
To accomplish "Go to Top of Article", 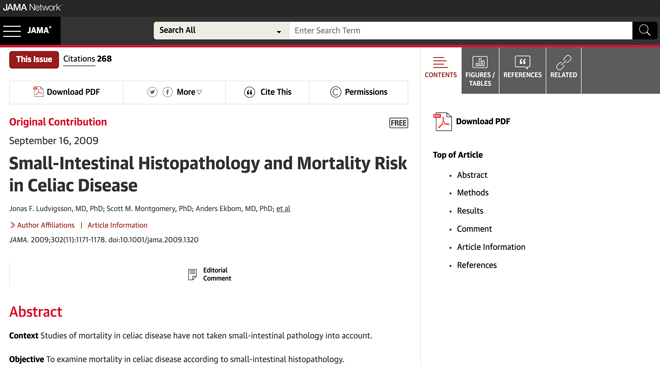I will coord(458,155).
